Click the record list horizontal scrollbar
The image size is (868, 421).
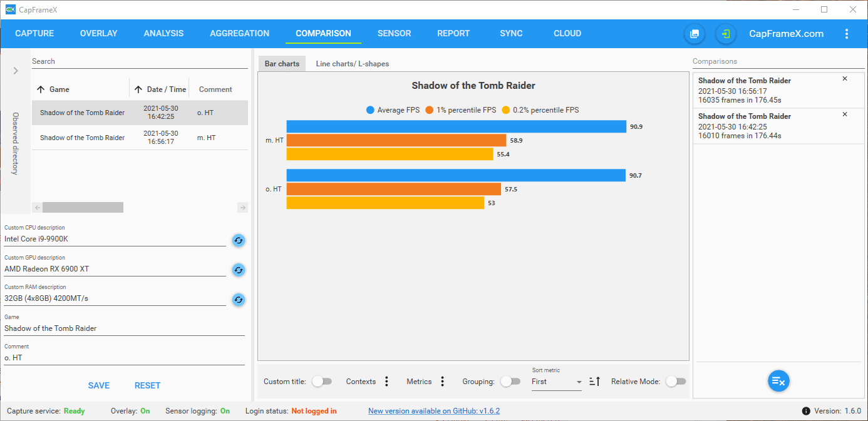pos(83,208)
